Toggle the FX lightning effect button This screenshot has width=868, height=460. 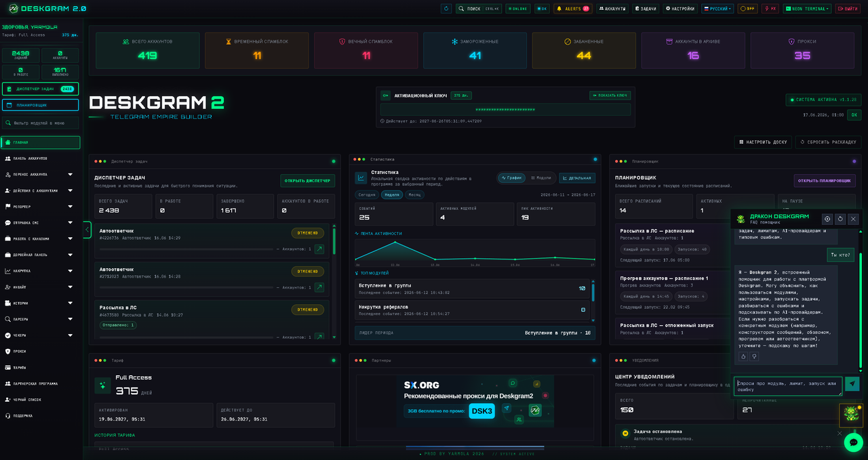[770, 9]
